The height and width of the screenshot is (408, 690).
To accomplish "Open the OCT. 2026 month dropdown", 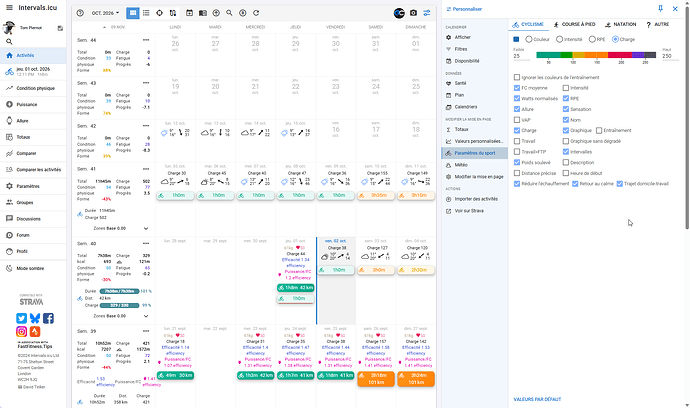I will coord(105,13).
